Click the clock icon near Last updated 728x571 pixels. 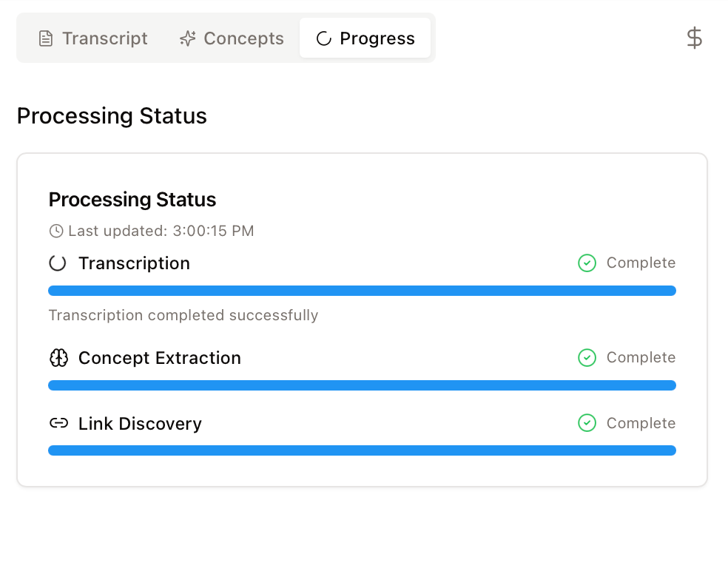point(56,232)
